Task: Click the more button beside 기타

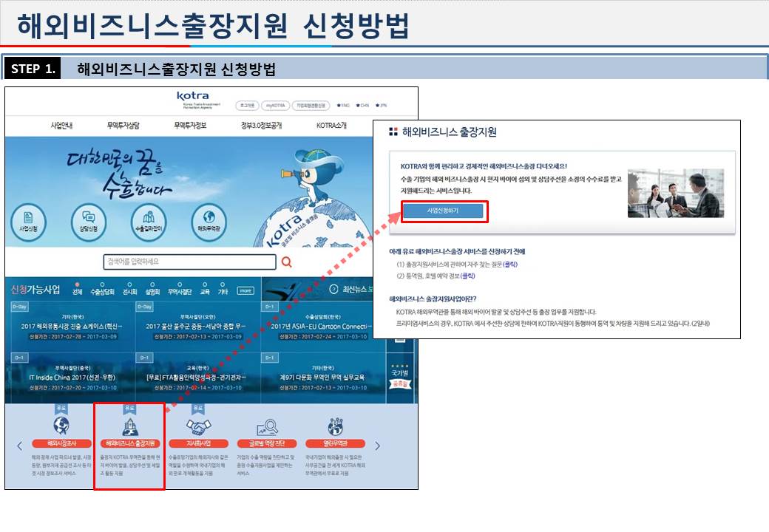Action: tap(245, 290)
